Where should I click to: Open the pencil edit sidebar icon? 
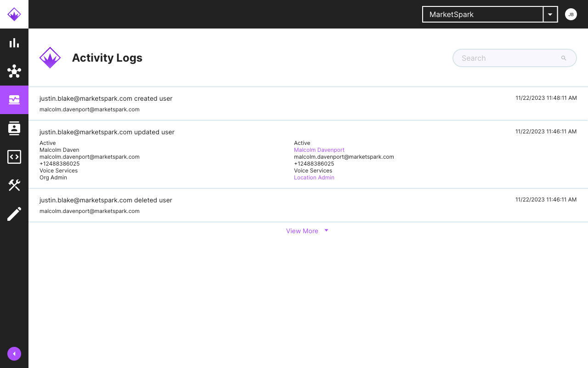point(14,214)
